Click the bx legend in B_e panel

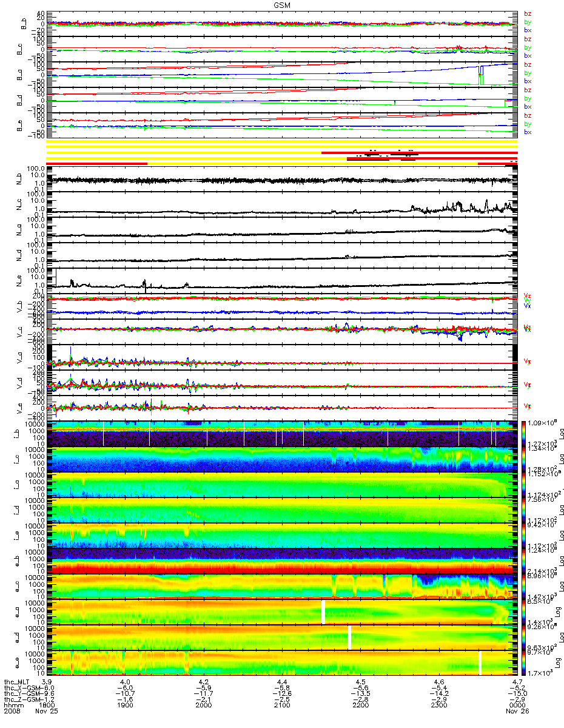tap(528, 132)
